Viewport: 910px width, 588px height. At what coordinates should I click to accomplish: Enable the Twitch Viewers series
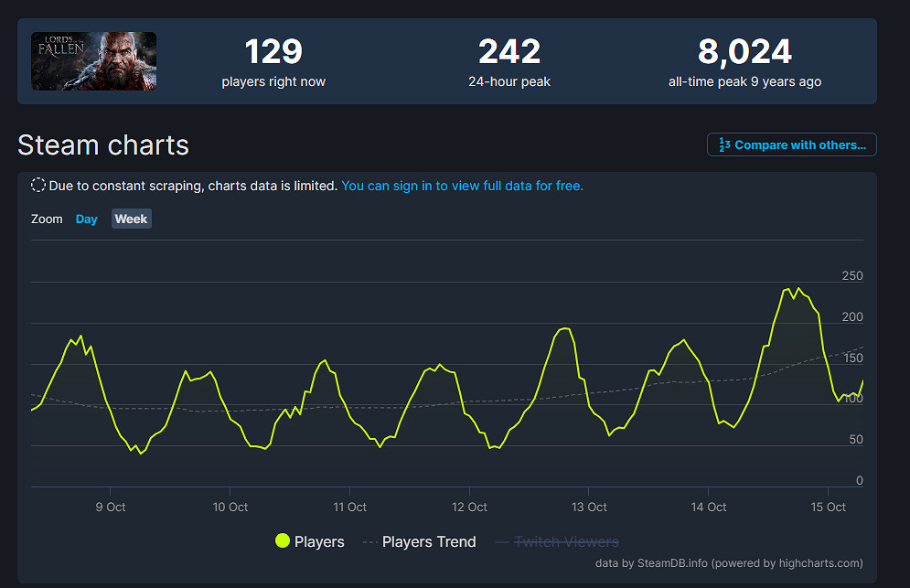coord(566,541)
